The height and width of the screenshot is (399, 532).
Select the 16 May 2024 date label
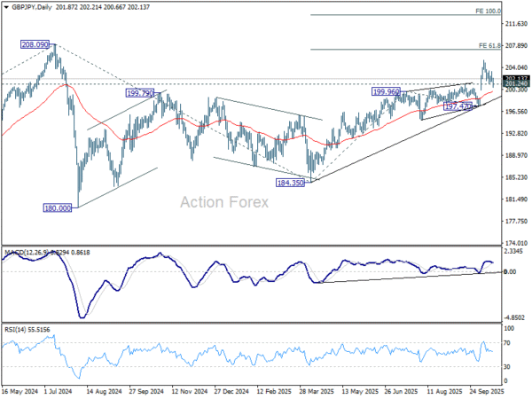21,389
